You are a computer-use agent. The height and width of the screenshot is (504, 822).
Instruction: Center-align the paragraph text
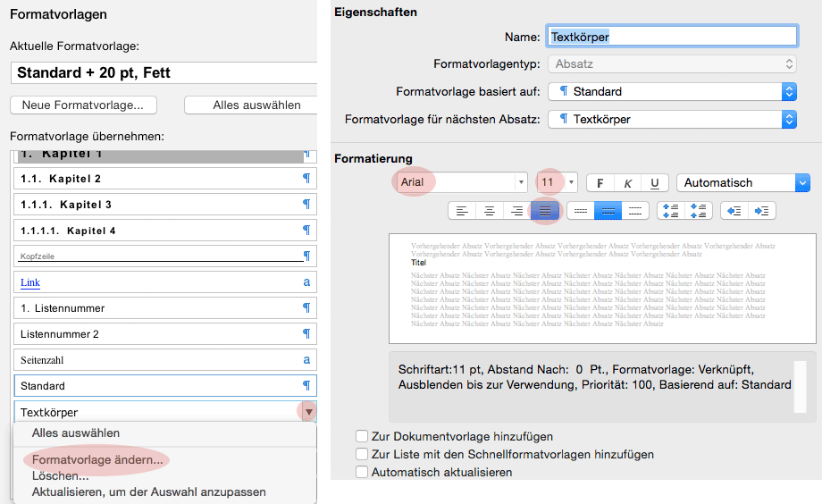[489, 211]
